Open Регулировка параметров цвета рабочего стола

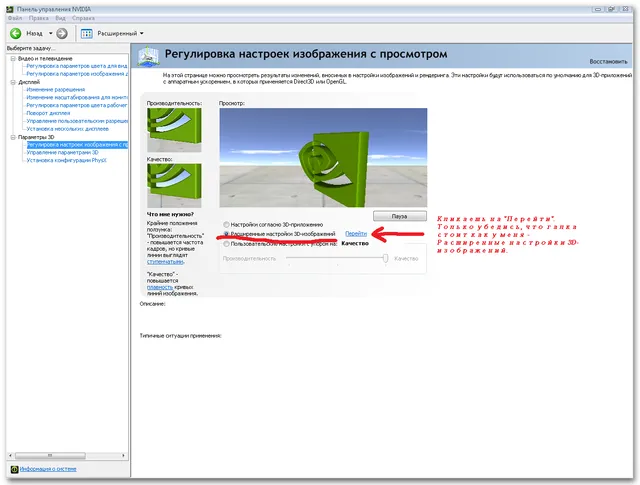point(77,105)
